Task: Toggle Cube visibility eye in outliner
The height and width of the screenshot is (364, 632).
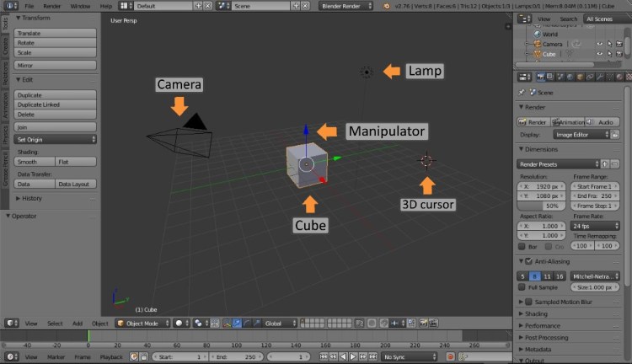Action: [600, 54]
